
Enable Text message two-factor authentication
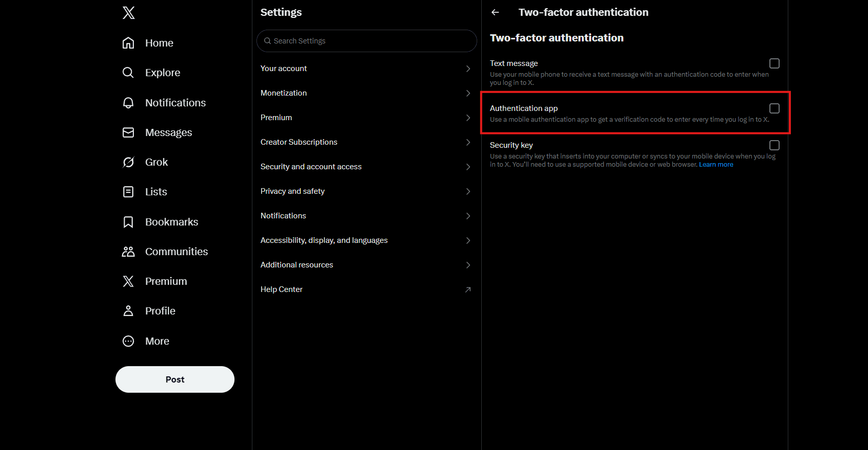pyautogui.click(x=774, y=63)
